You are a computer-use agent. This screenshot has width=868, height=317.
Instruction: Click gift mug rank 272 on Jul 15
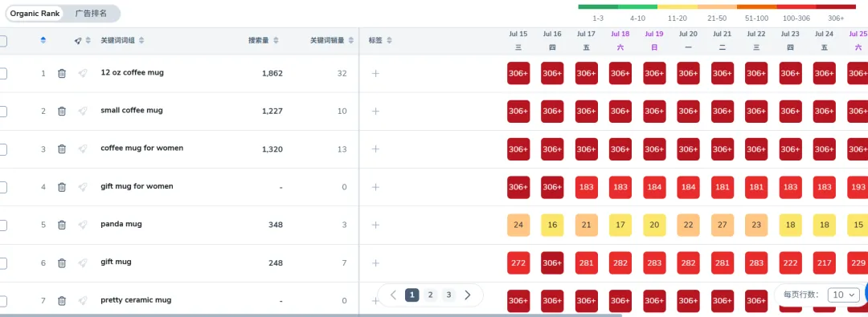click(x=518, y=262)
